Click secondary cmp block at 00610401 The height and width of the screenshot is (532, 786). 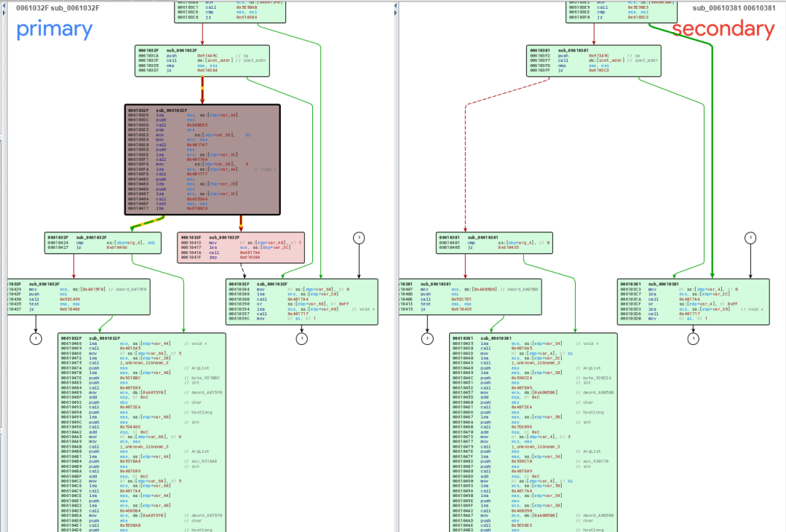pos(494,243)
